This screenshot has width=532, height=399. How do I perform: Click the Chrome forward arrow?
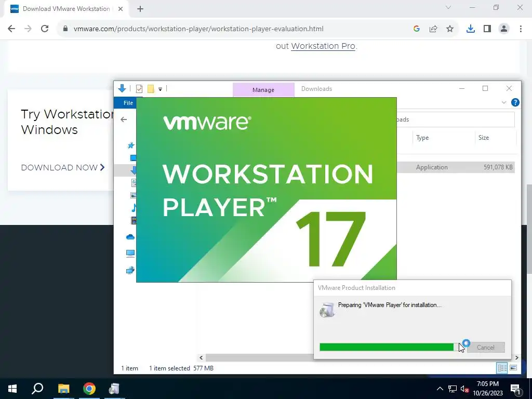(x=28, y=29)
